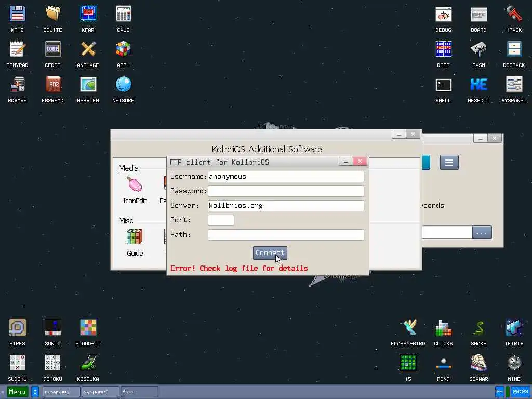The height and width of the screenshot is (399, 532).
Task: Open the ANIMAGE desktop icon
Action: pyautogui.click(x=88, y=49)
